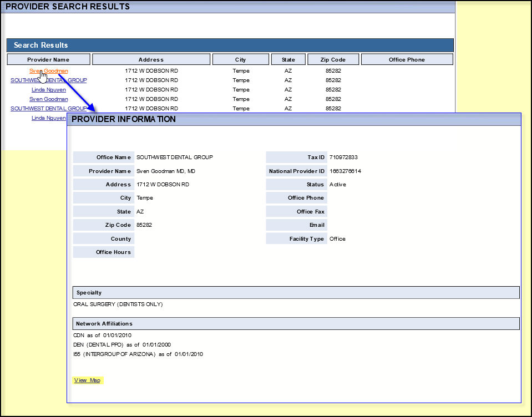Screen dimensions: 532x417
Task: Select the "Active" status value
Action: click(338, 185)
